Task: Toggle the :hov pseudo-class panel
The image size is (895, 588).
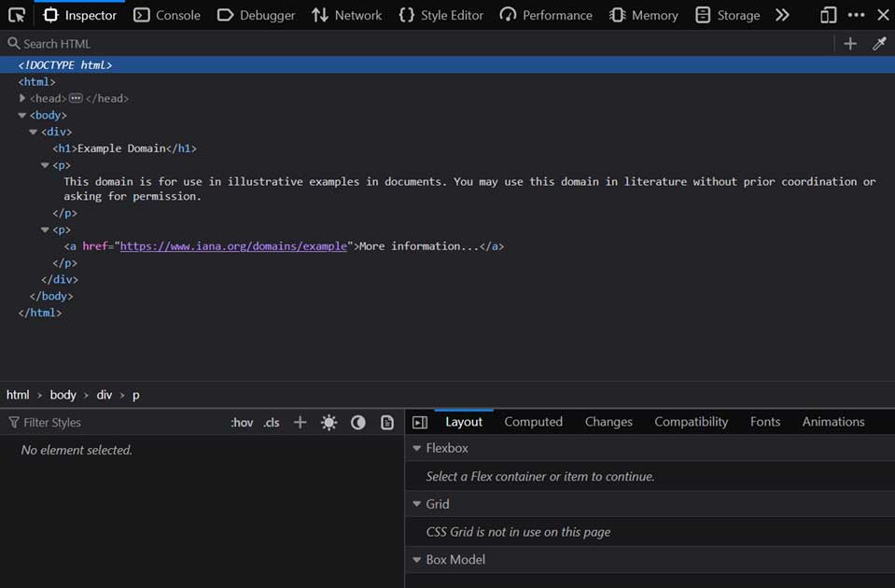Action: point(242,423)
